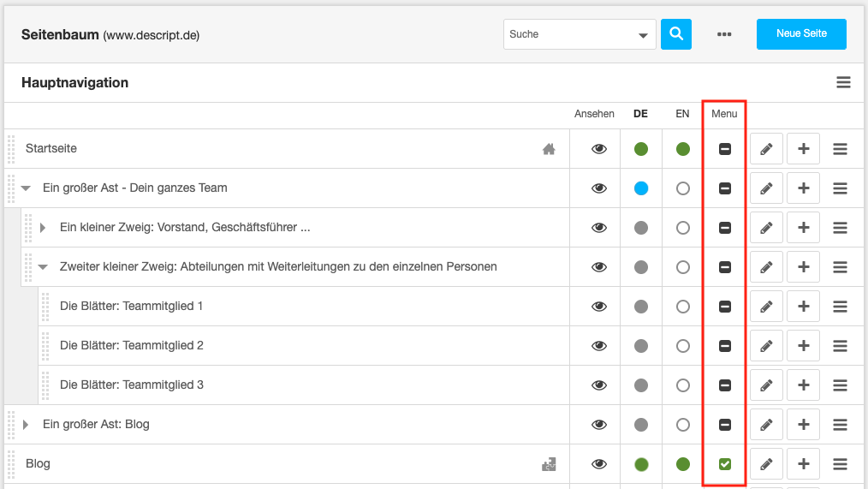
Task: Click the home icon in Startseite row
Action: (549, 149)
